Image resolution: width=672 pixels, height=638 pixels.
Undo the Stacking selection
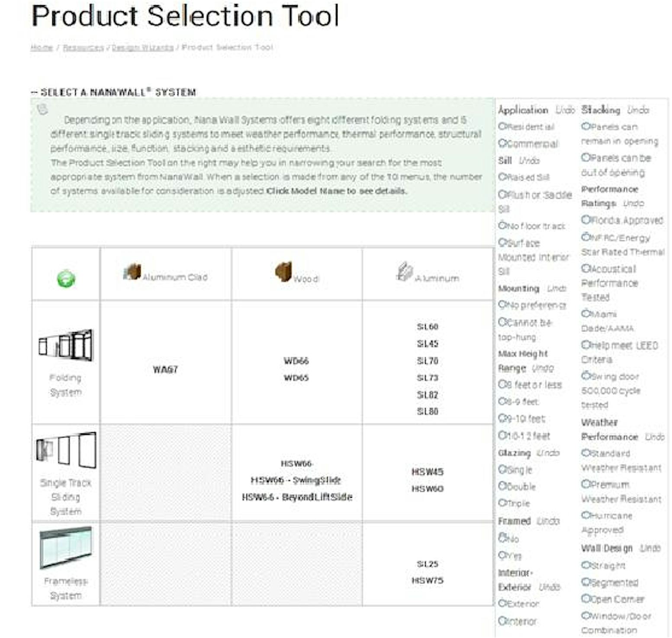pos(638,110)
